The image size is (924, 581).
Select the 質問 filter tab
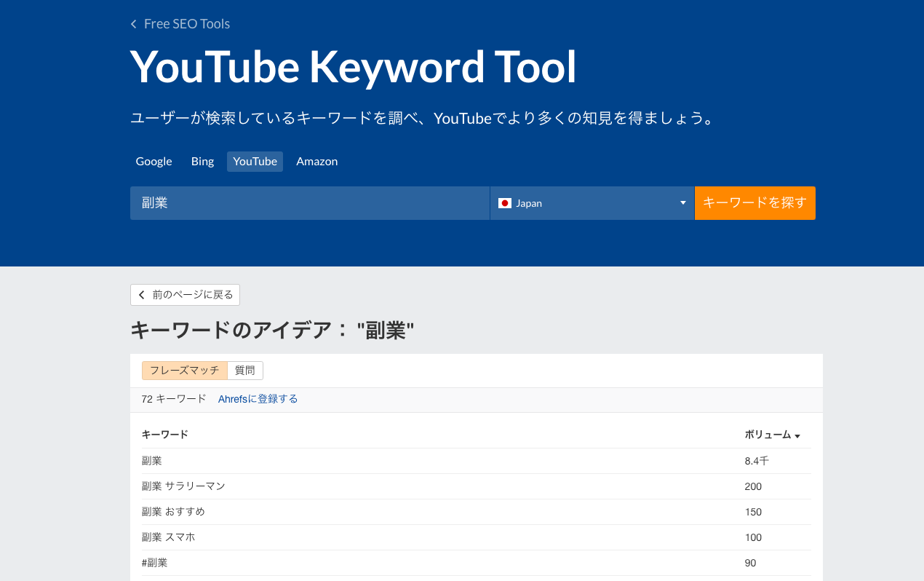pos(245,371)
